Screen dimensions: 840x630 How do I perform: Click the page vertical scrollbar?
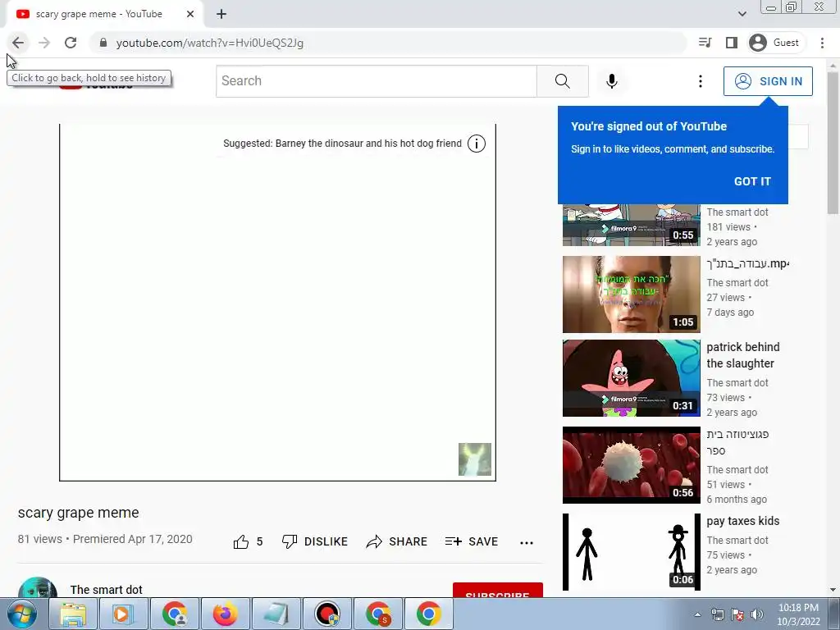click(833, 143)
